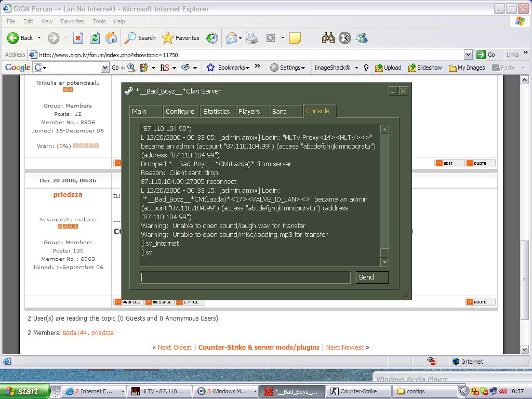Switch to the Bans tab
532x399 pixels.
click(x=285, y=111)
